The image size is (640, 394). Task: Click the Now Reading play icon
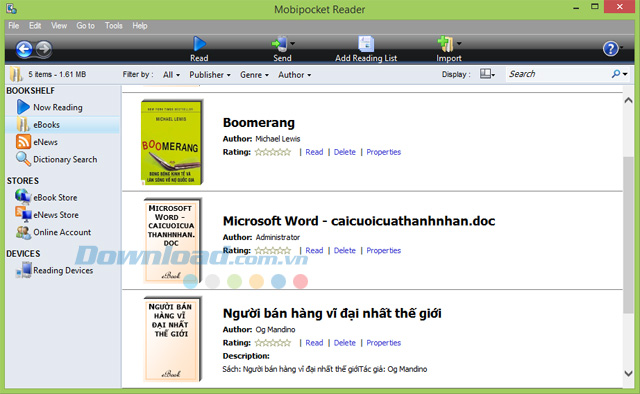tap(23, 107)
